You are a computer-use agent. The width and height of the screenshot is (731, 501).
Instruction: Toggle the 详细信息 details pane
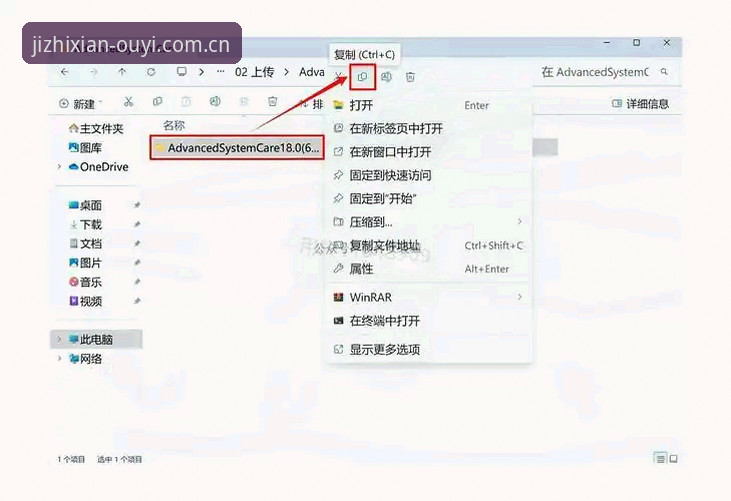[x=640, y=103]
